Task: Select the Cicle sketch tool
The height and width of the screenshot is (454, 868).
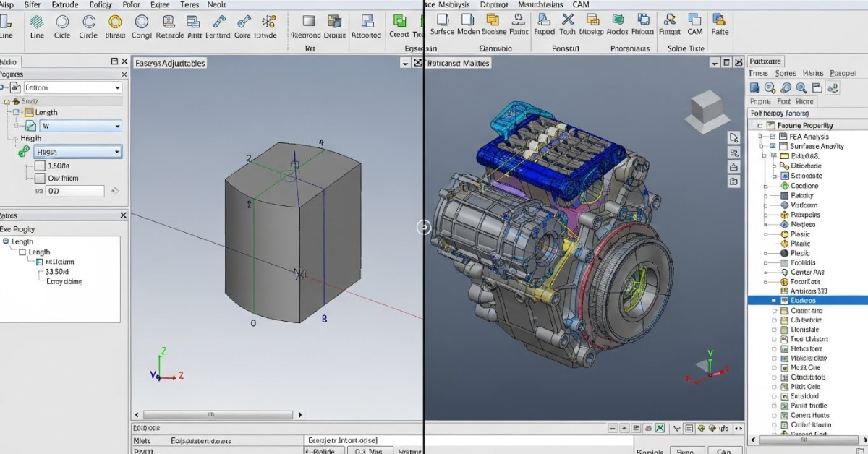Action: 62,23
